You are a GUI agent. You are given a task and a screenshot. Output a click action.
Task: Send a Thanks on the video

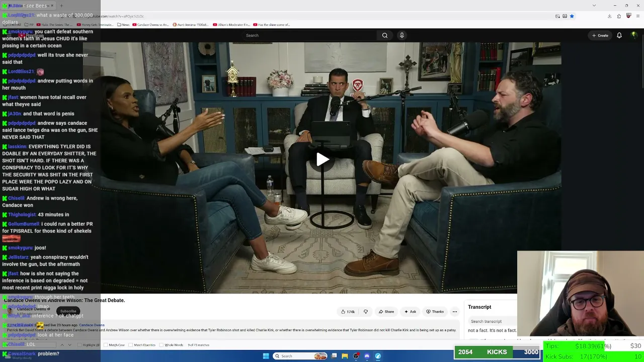click(435, 312)
